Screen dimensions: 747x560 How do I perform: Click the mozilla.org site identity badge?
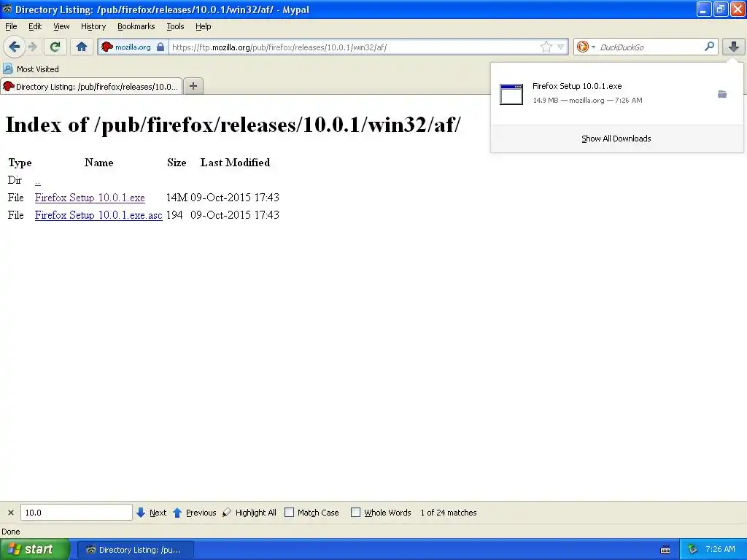[133, 47]
